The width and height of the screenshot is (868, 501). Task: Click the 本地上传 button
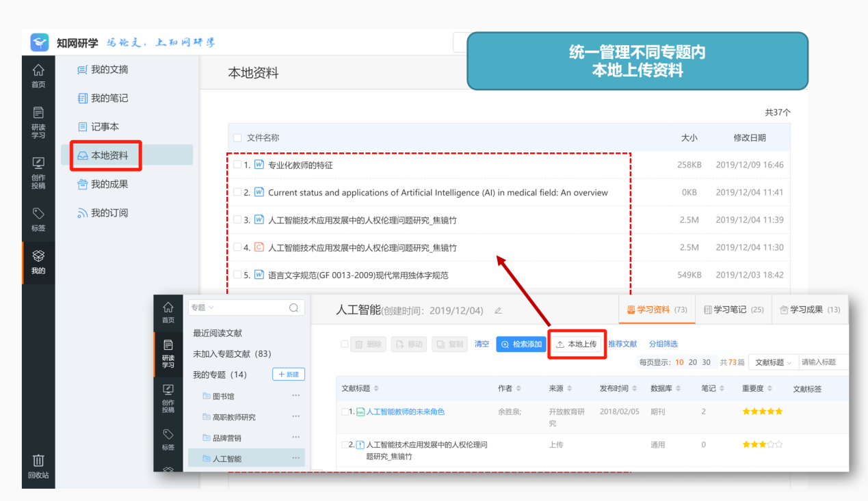coord(577,344)
